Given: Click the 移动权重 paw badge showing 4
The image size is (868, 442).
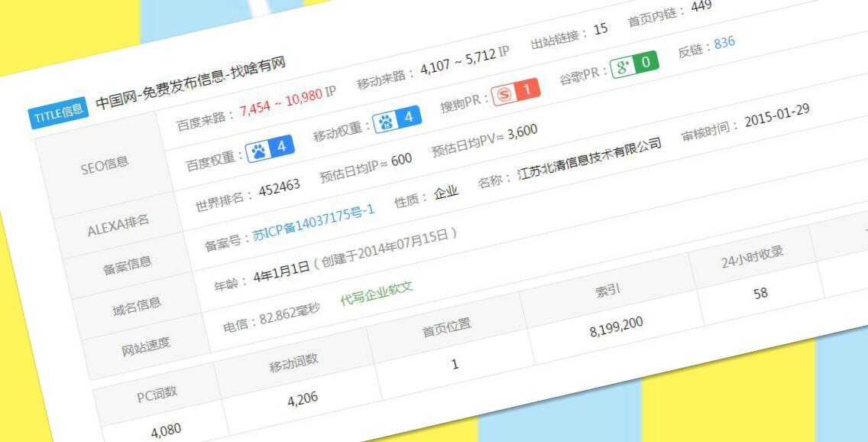Looking at the screenshot, I should pos(397,119).
